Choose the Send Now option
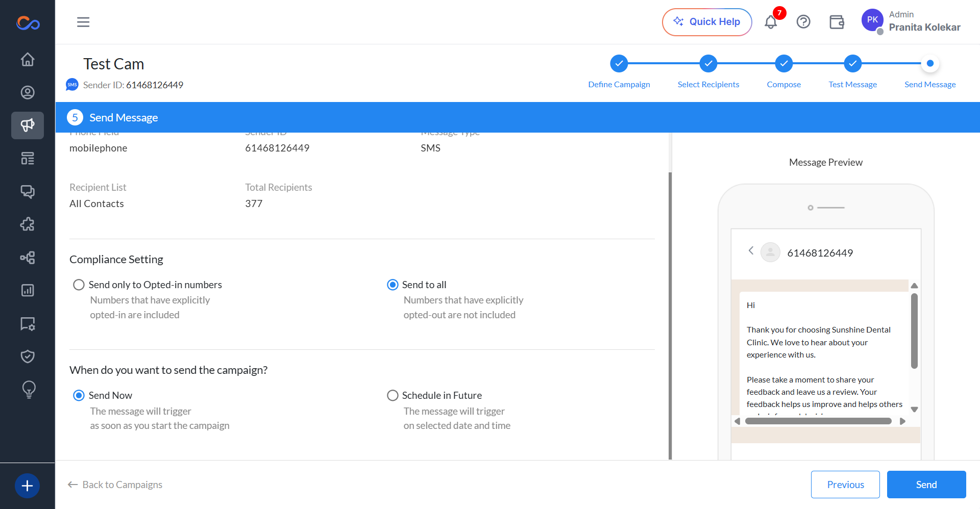 coord(79,395)
